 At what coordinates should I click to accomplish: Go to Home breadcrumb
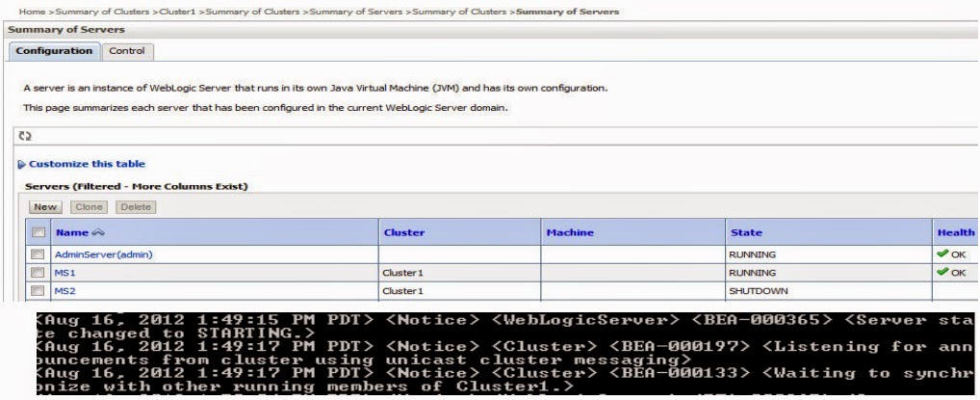click(x=32, y=12)
